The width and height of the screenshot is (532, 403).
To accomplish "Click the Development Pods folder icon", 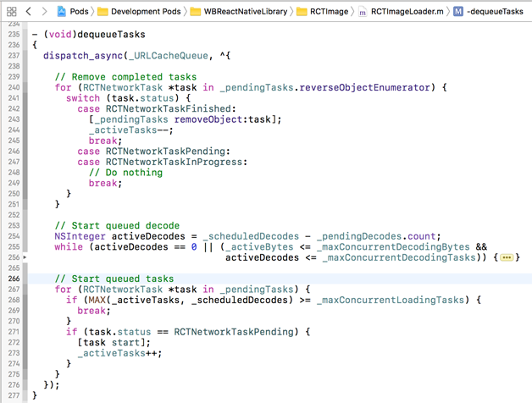I will (103, 12).
